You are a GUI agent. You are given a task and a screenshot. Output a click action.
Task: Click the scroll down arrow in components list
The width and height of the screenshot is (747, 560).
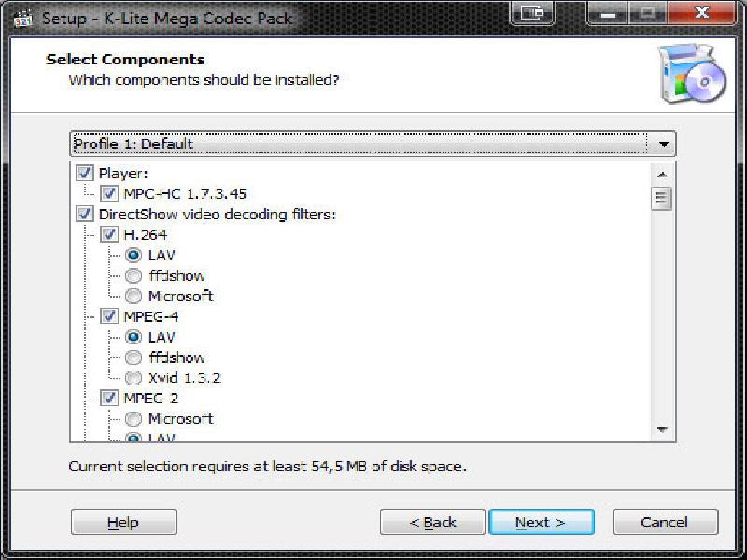pyautogui.click(x=662, y=429)
